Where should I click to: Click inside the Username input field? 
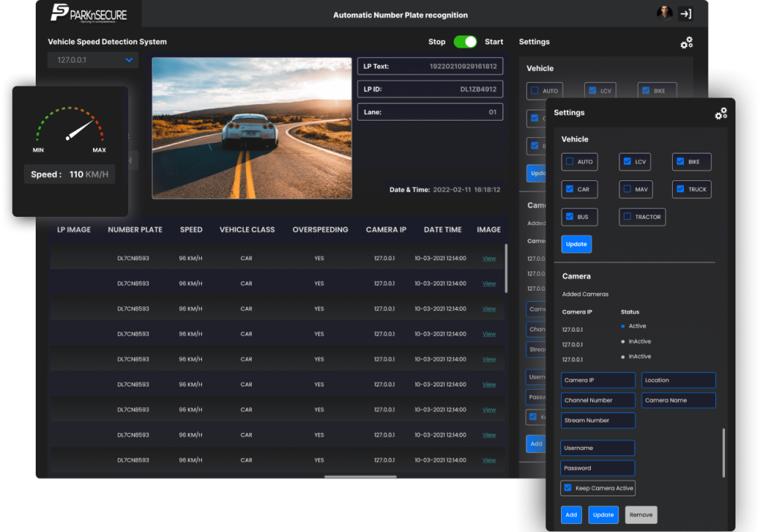pos(598,448)
